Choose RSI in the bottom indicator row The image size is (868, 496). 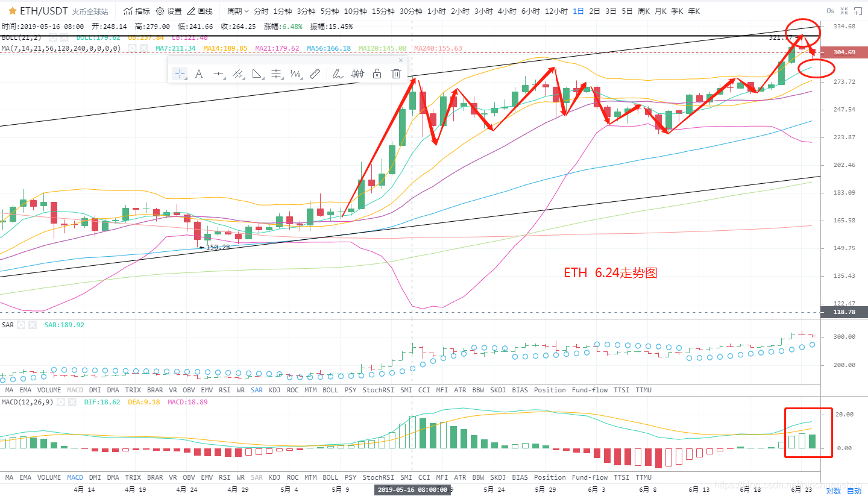(x=224, y=477)
